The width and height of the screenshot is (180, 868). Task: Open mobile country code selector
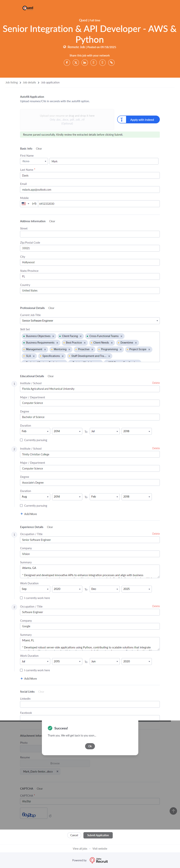tap(26, 203)
